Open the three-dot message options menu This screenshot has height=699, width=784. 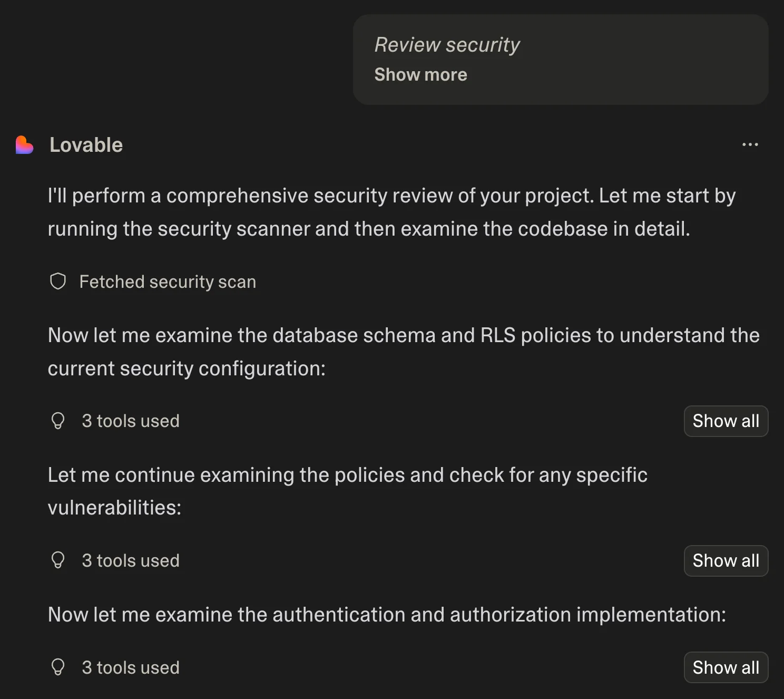pos(750,144)
